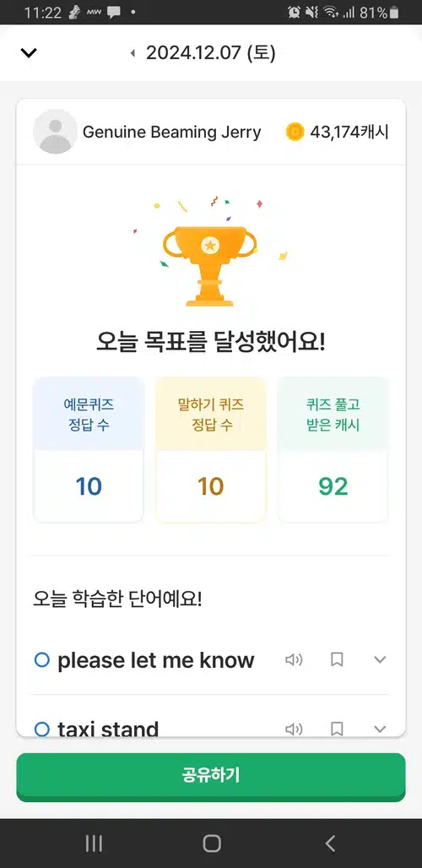Tap the Android home button
The width and height of the screenshot is (422, 868).
pos(211,844)
